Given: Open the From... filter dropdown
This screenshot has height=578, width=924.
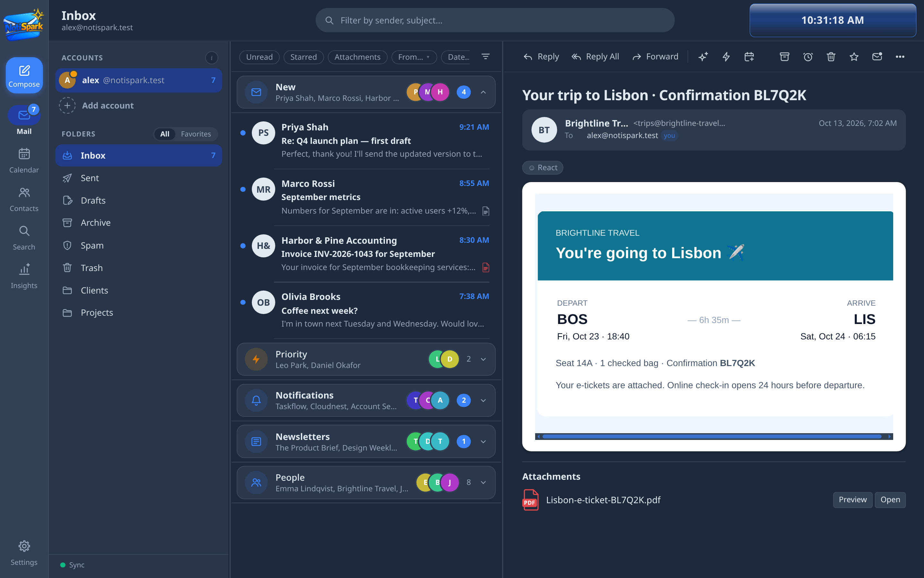Looking at the screenshot, I should point(414,57).
